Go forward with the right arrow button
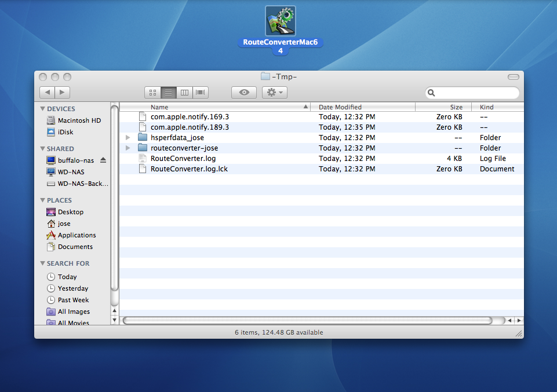Screen dimensions: 557x392 coord(63,92)
